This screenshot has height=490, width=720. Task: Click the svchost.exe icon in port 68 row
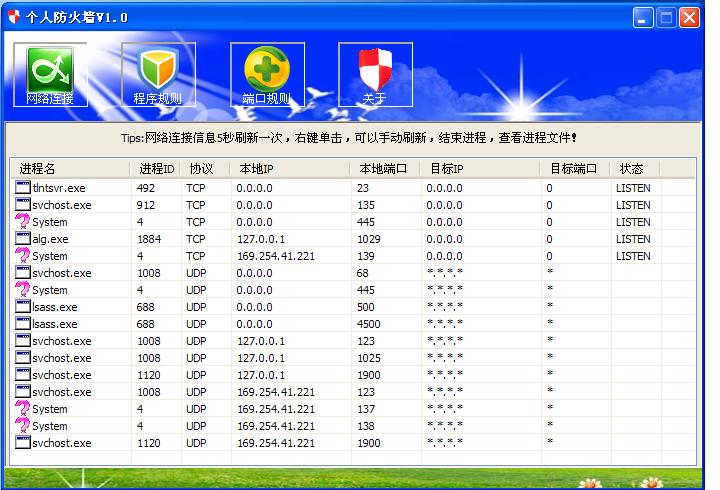(x=22, y=272)
